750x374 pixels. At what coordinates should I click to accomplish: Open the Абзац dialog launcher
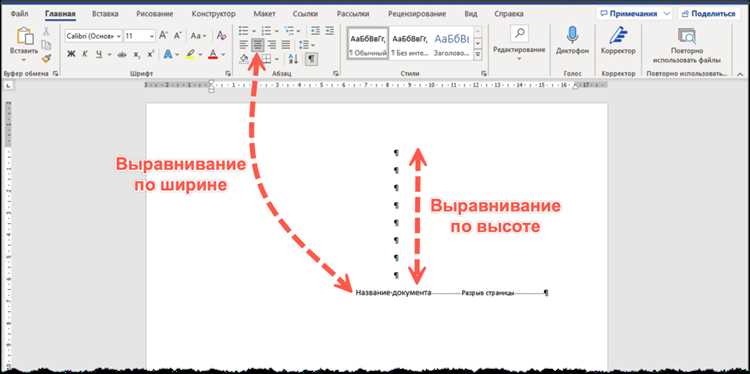point(336,74)
